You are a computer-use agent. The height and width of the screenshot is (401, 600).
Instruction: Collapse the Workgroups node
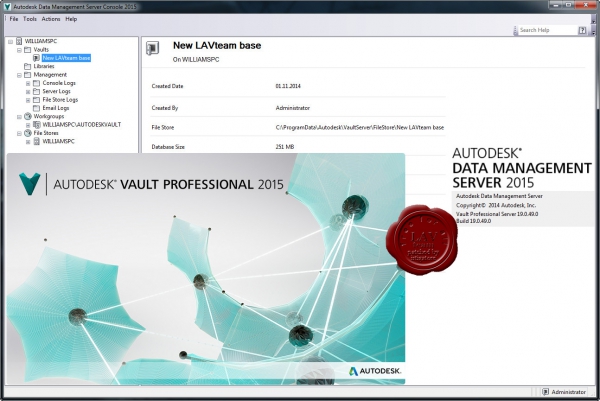pyautogui.click(x=19, y=117)
